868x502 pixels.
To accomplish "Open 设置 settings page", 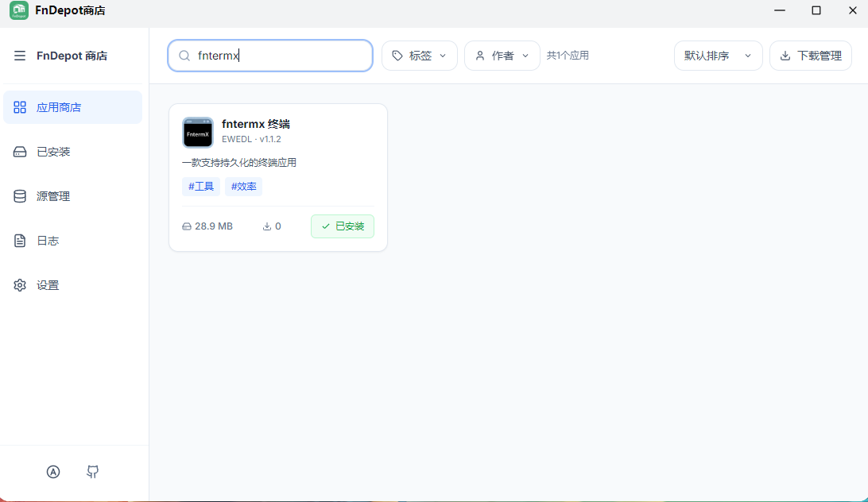I will coord(72,285).
